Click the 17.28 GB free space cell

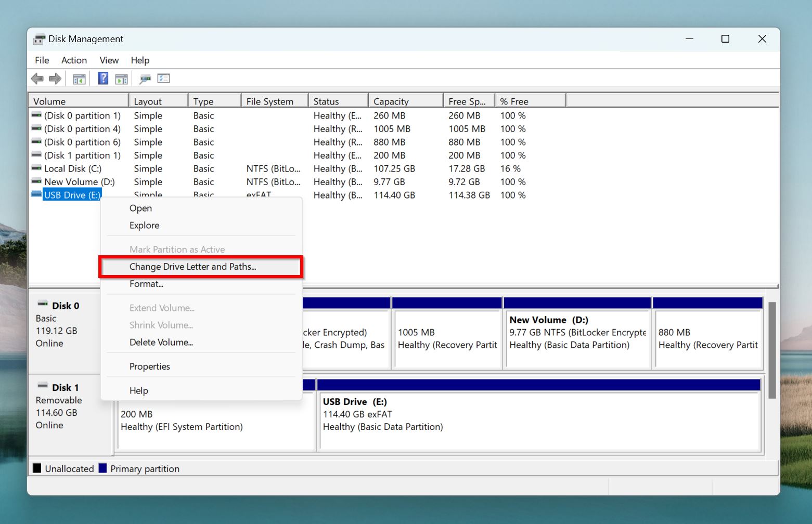[x=467, y=168]
